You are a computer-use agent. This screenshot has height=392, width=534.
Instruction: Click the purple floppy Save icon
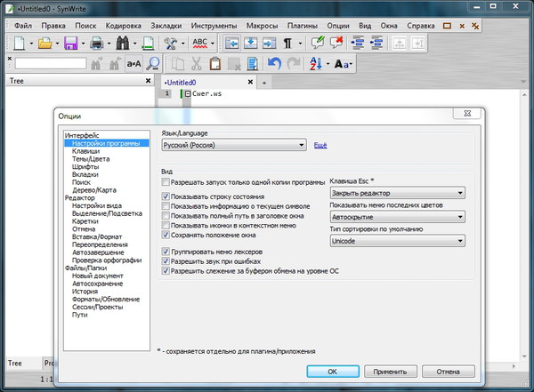tap(69, 43)
